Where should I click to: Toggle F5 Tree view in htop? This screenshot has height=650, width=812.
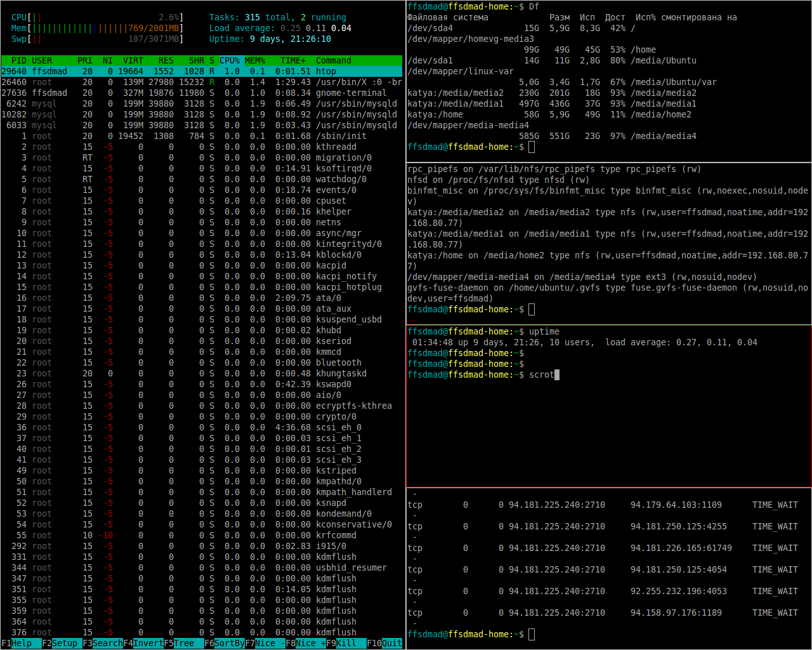pos(185,643)
